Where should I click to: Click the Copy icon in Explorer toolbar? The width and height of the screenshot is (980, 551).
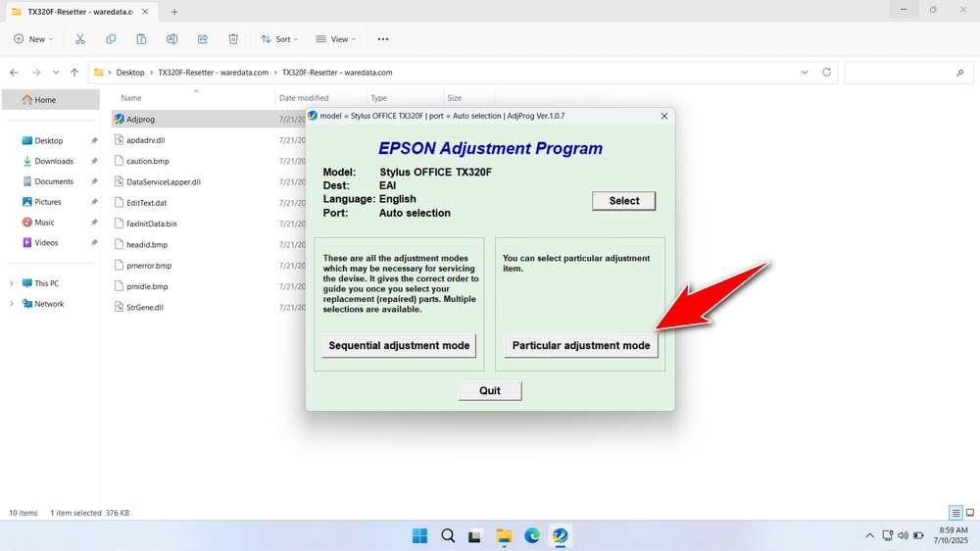[x=111, y=39]
